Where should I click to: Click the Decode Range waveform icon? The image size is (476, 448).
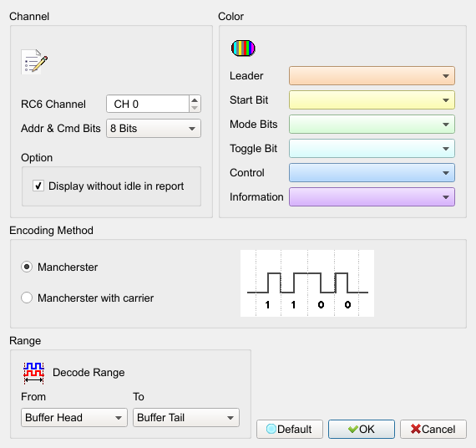(33, 373)
